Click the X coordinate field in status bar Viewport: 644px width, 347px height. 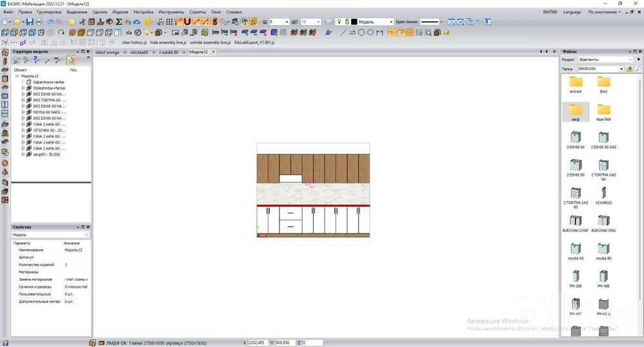pyautogui.click(x=258, y=342)
